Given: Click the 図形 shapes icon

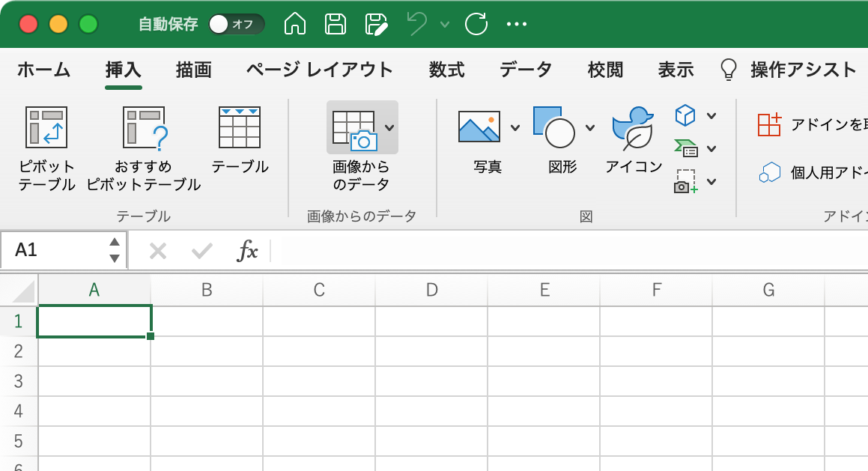Looking at the screenshot, I should point(554,127).
